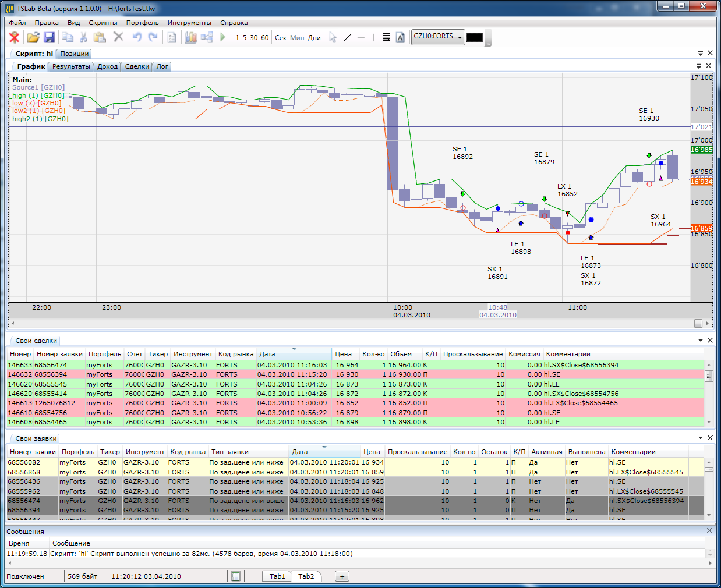Image resolution: width=721 pixels, height=588 pixels.
Task: Select the diagonal line drawing tool
Action: point(348,37)
